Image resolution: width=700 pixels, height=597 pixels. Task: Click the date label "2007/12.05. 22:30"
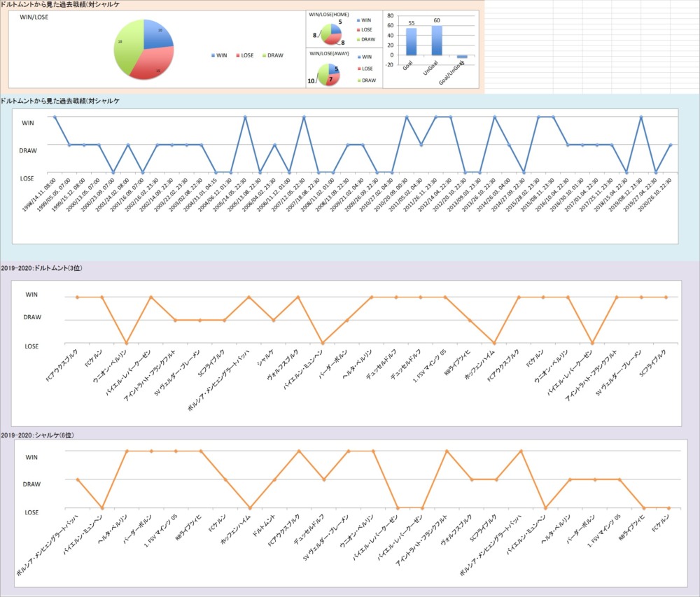pos(288,195)
